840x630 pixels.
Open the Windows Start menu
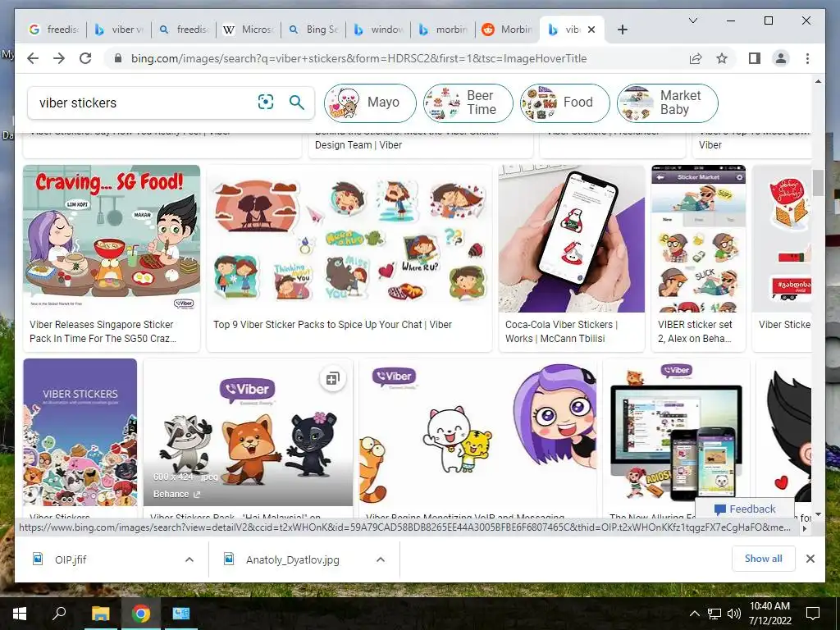tap(20, 614)
